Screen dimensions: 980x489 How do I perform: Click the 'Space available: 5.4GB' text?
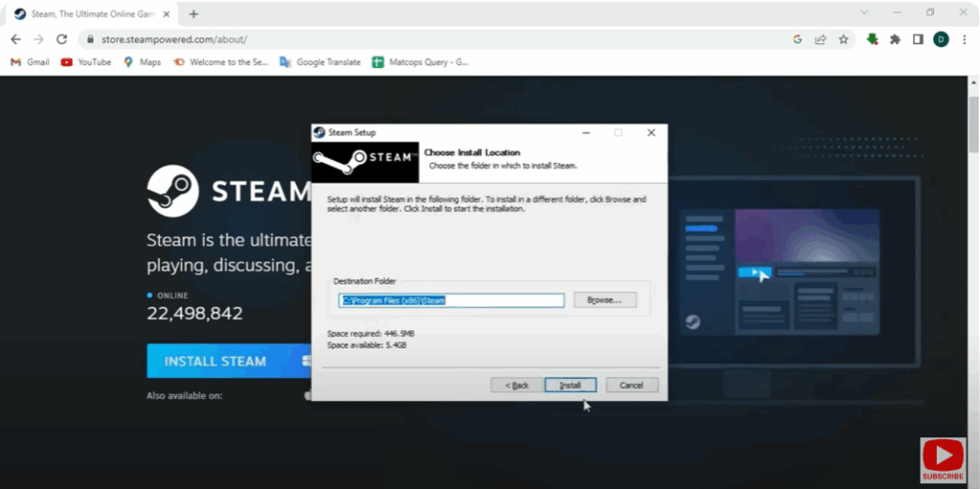(367, 345)
